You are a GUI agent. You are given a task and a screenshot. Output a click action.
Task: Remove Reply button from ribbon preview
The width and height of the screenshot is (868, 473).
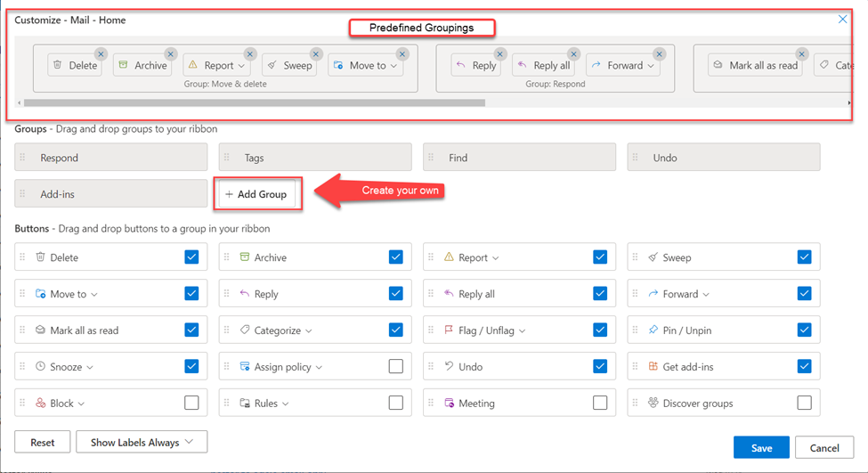(499, 54)
